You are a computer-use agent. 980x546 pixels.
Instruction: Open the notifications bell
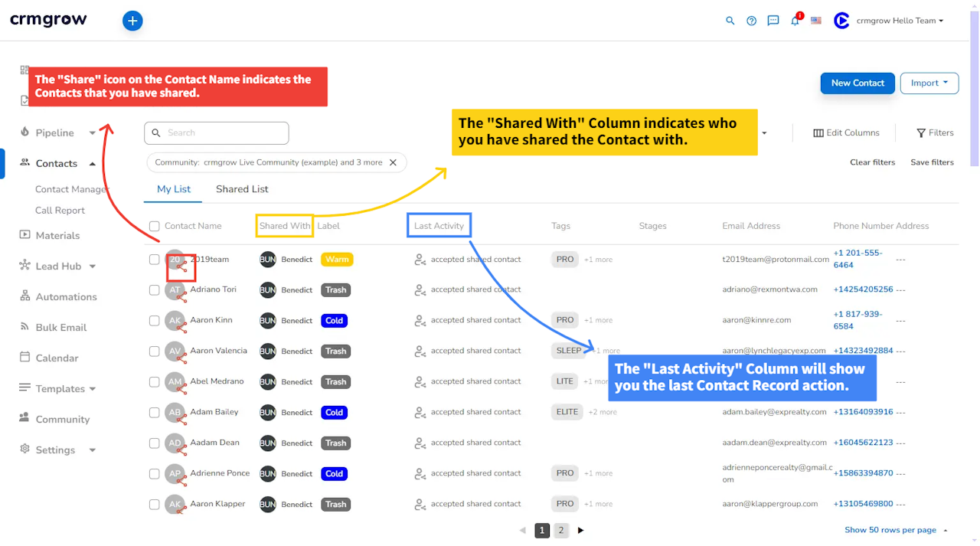pyautogui.click(x=795, y=21)
